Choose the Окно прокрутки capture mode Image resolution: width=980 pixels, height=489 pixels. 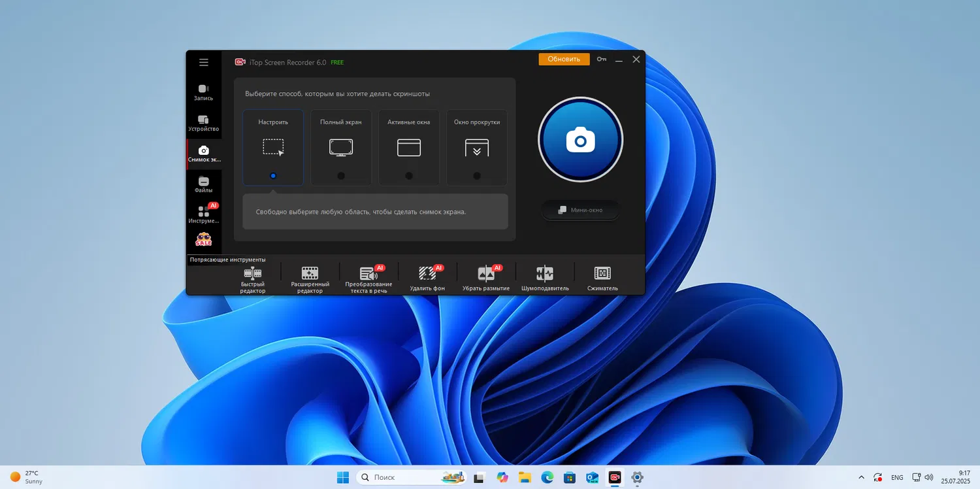pos(477,148)
